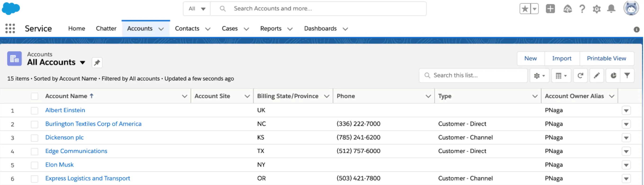Image resolution: width=644 pixels, height=185 pixels.
Task: Select the Edge Communications row checkbox
Action: [35, 151]
